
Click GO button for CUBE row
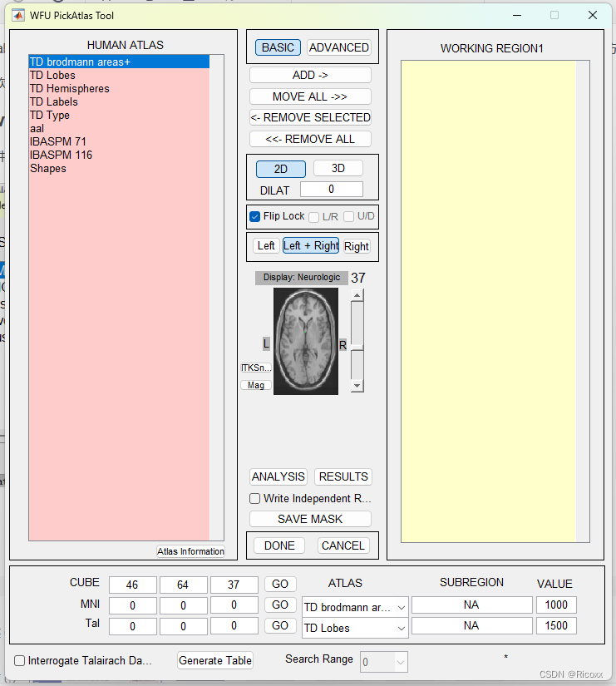pos(280,584)
